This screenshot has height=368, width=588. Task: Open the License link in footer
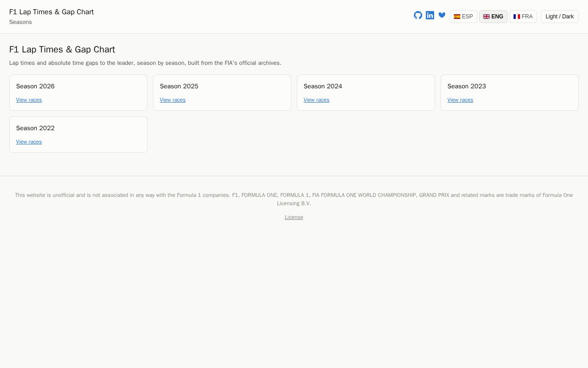[x=294, y=217]
